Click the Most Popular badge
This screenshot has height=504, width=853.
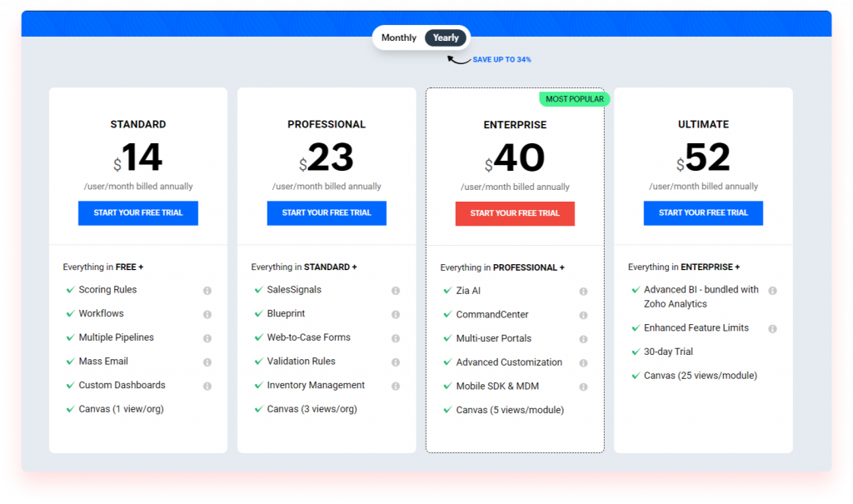click(x=575, y=99)
